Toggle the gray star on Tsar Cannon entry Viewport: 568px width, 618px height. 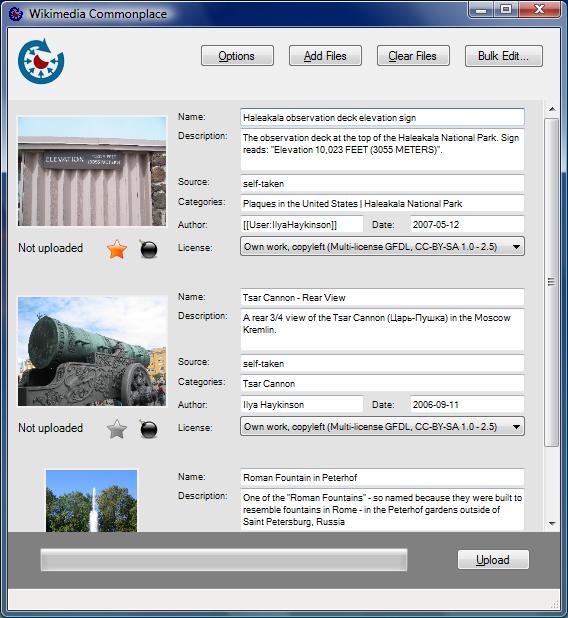point(117,429)
